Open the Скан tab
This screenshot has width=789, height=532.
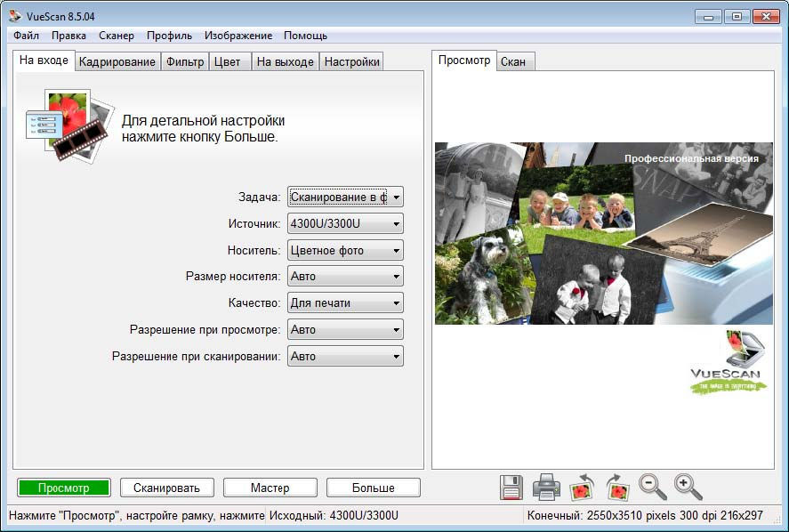[515, 61]
